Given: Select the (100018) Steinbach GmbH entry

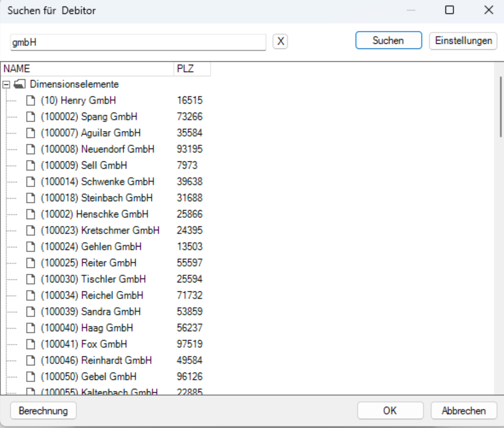Looking at the screenshot, I should click(x=97, y=198).
